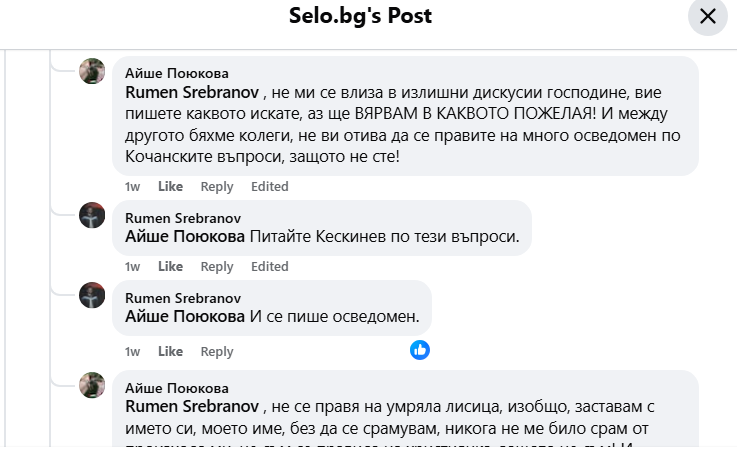Reply to the "Питайте Кескинев" comment
Viewport: 737px width, 450px height.
click(x=217, y=267)
